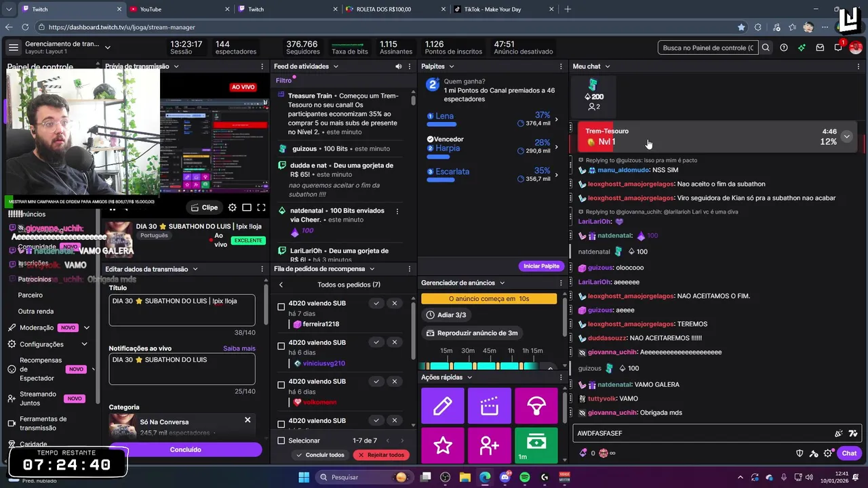Click the star quick action tile
Screen dimensions: 868x488
[x=443, y=445]
